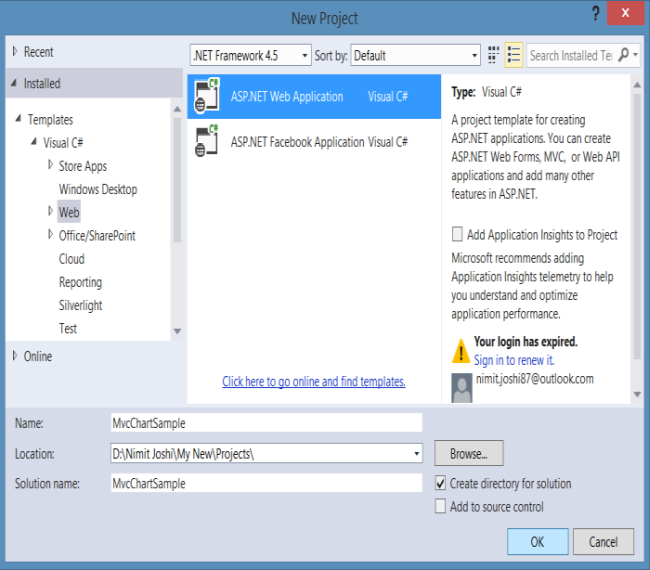Click the templates tree scrollbar thumb

click(x=177, y=180)
